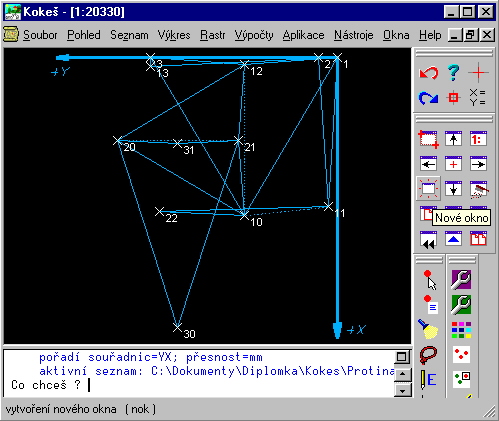Click the red undo arrow icon
499x421 pixels.
tap(428, 73)
